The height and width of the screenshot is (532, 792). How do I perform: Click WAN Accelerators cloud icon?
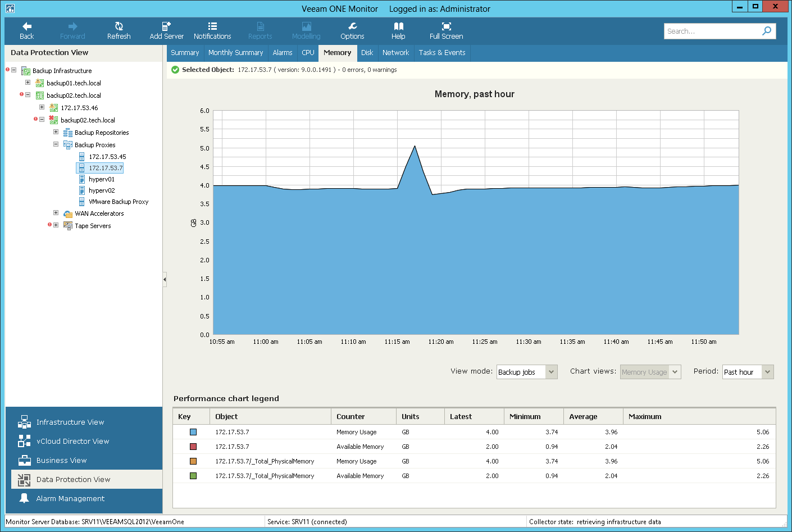68,213
